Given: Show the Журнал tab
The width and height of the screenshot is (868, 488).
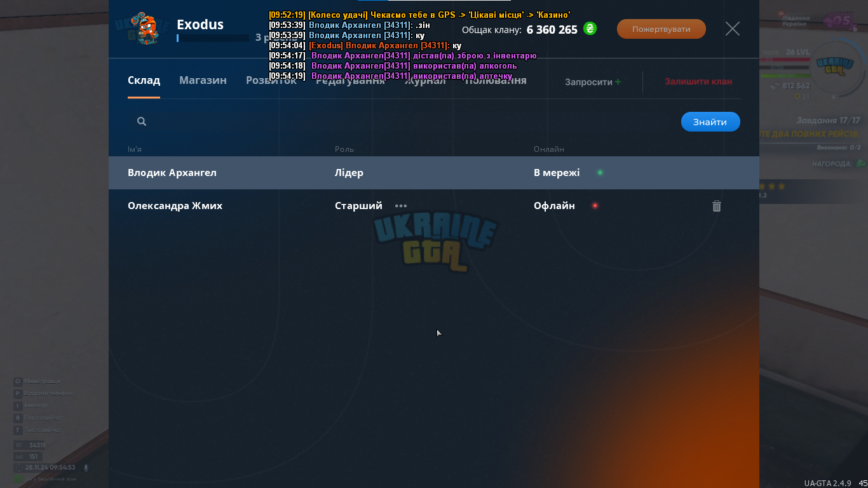Looking at the screenshot, I should pyautogui.click(x=425, y=81).
